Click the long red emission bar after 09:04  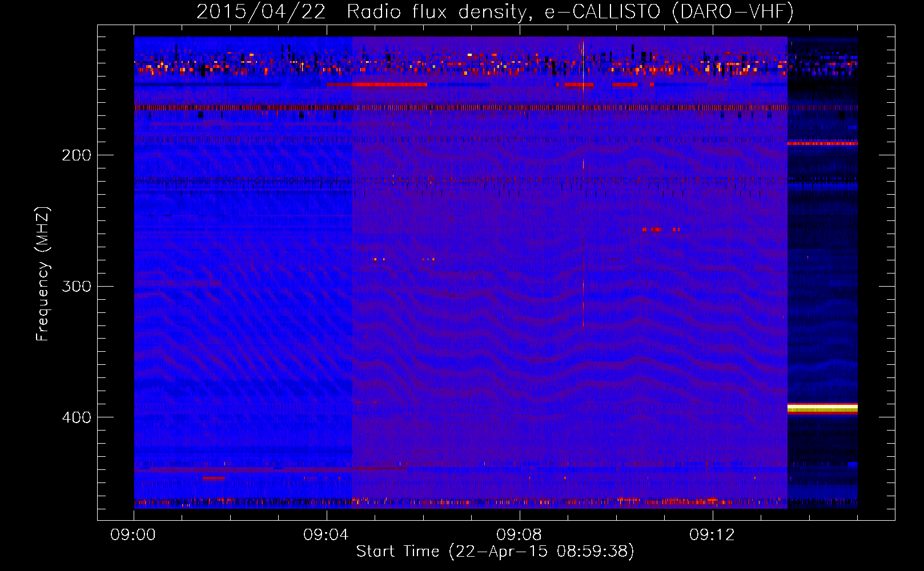377,85
